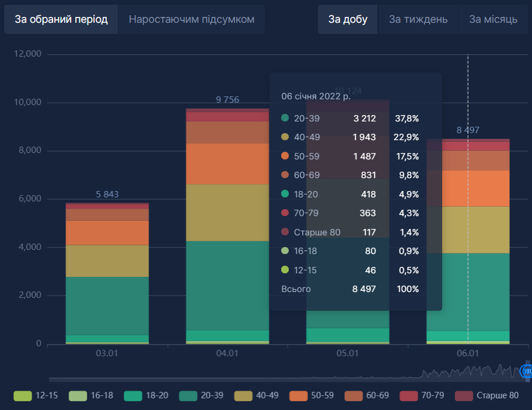Click the "05.01" date axis label
Screen dimensions: 532x410
(x=348, y=353)
